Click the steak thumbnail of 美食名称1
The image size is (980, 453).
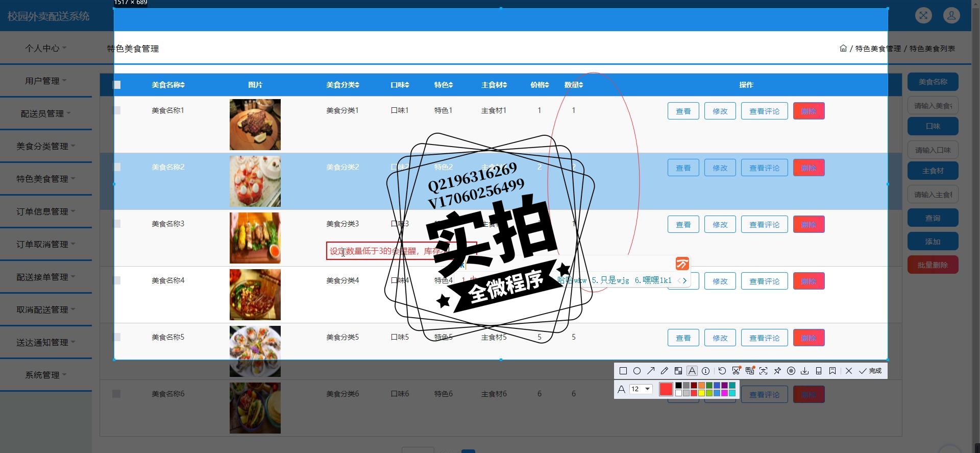pos(255,125)
